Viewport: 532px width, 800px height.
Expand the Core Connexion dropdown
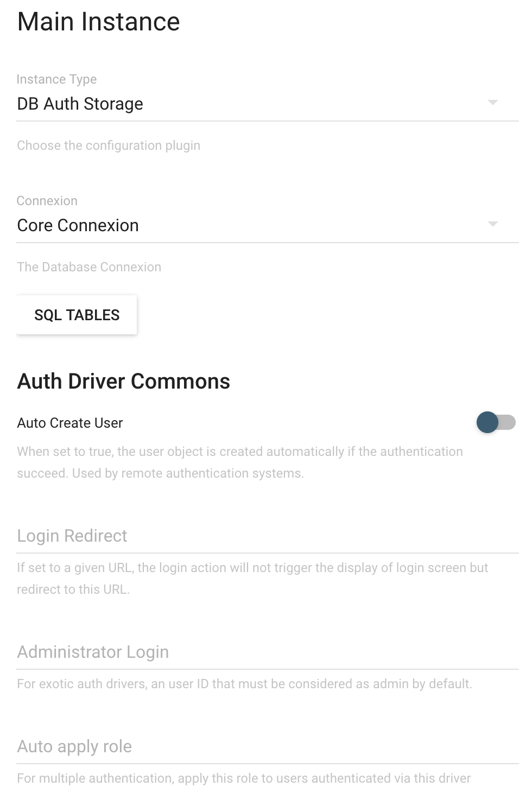pos(268,225)
